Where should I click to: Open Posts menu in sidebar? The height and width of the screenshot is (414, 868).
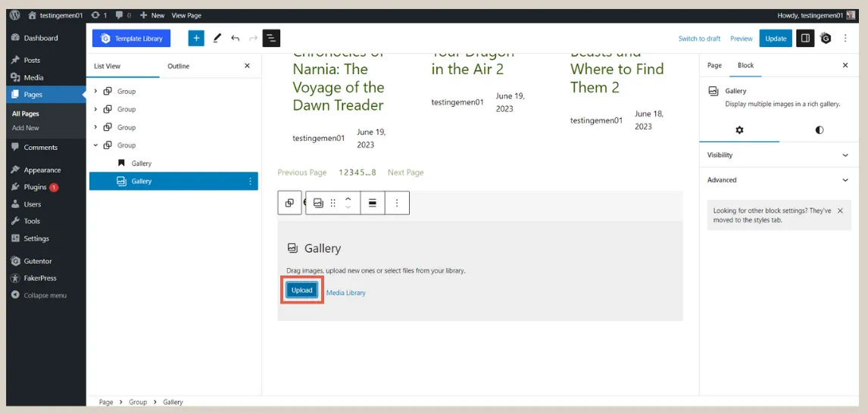46,60
